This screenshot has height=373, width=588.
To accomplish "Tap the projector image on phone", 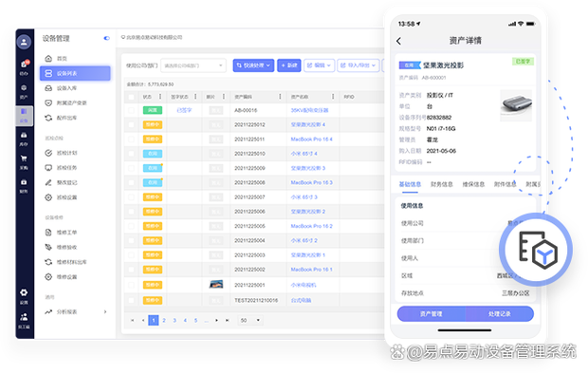I will [x=516, y=105].
